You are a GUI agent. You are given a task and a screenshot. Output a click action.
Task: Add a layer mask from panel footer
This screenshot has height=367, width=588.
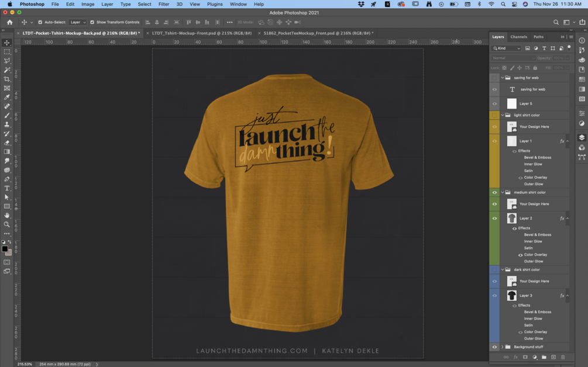pyautogui.click(x=525, y=357)
